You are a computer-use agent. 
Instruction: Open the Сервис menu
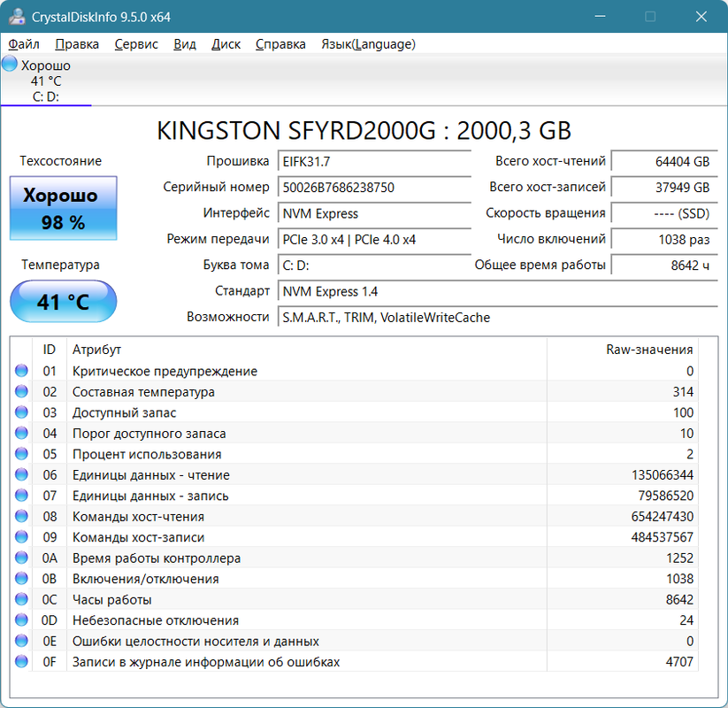point(136,44)
